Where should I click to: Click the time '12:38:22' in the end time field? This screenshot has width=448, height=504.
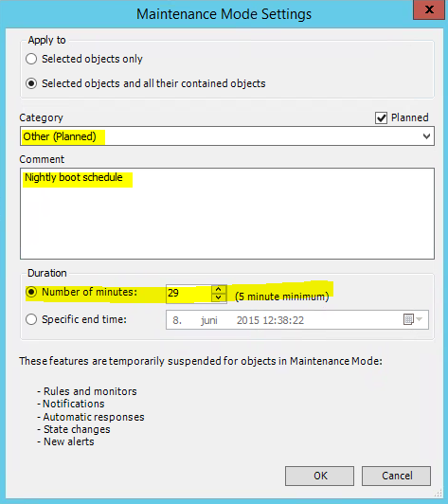point(283,320)
